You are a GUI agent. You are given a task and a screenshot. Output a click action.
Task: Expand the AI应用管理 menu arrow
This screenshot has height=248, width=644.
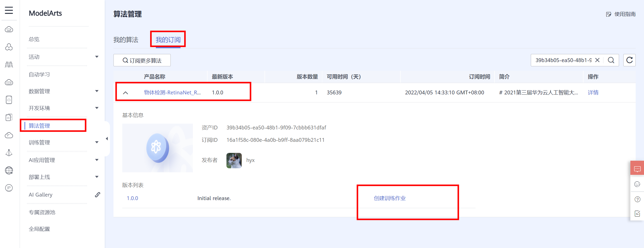97,160
